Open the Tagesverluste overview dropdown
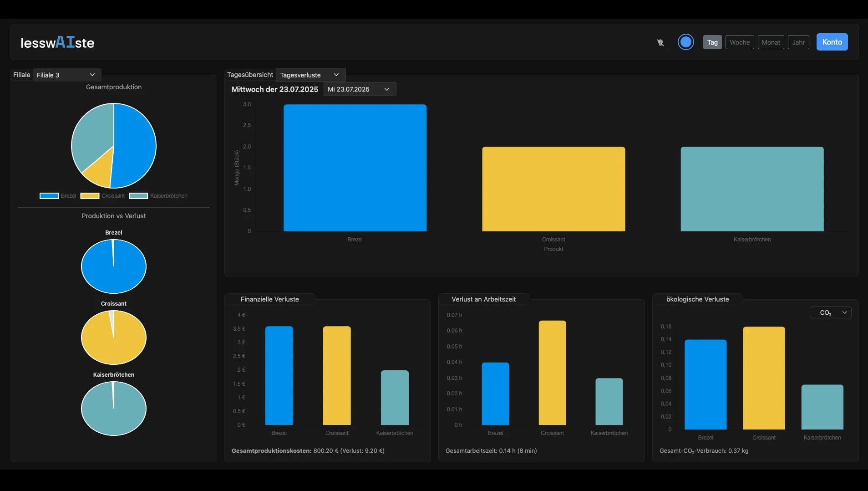This screenshot has height=491, width=868. [310, 75]
